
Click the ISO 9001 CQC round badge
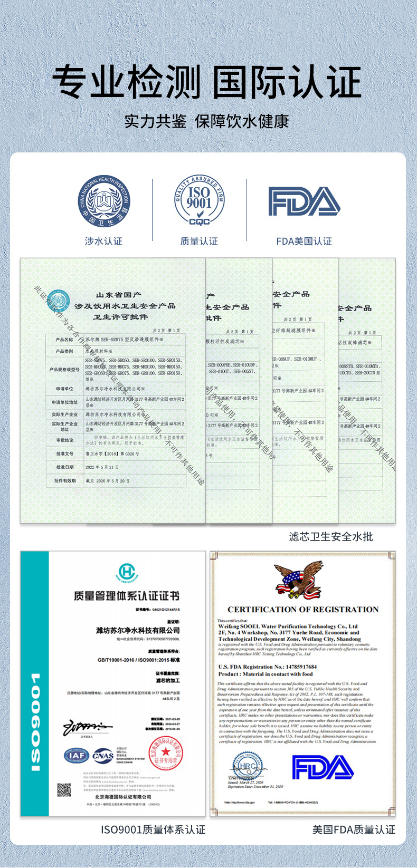199,201
